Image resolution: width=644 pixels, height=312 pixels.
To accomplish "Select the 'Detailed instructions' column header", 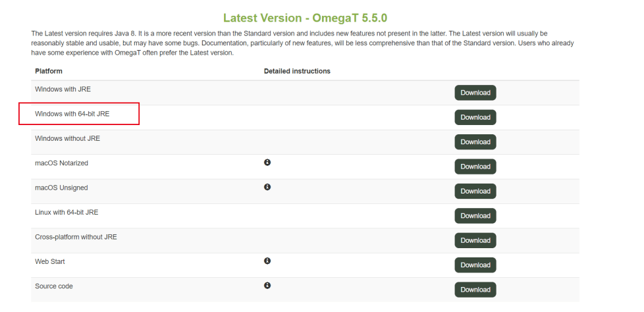I will (297, 71).
